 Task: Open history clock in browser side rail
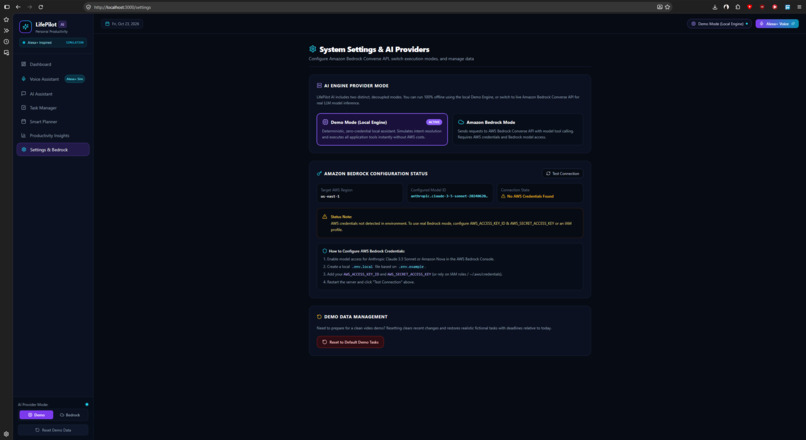[x=6, y=42]
